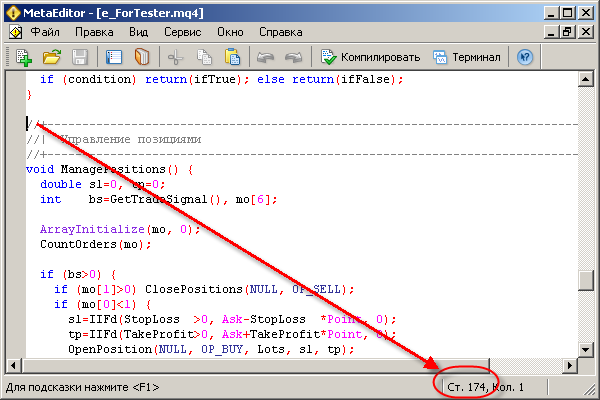This screenshot has width=600, height=400.
Task: Click the 'Управление позициями' comment line
Action: point(114,139)
